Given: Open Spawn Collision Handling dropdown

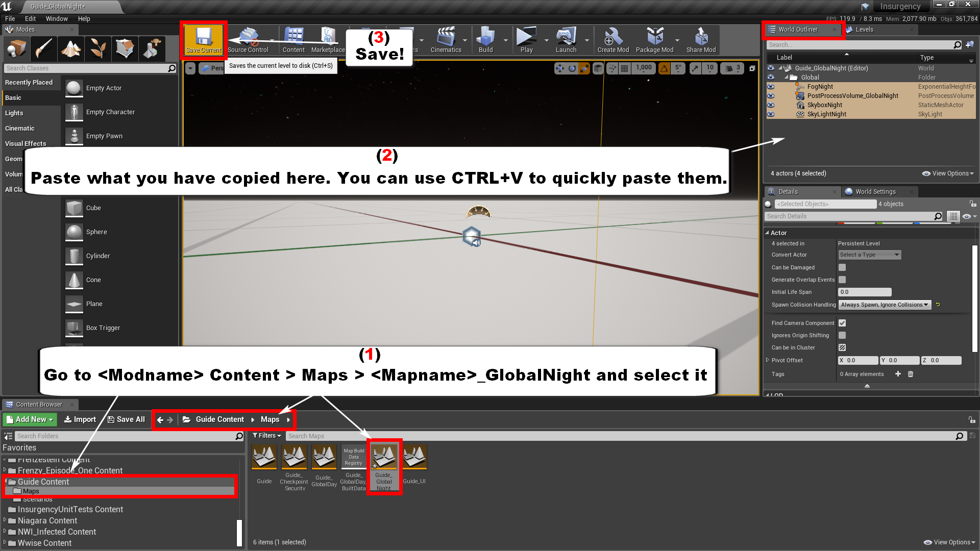Looking at the screenshot, I should 885,305.
